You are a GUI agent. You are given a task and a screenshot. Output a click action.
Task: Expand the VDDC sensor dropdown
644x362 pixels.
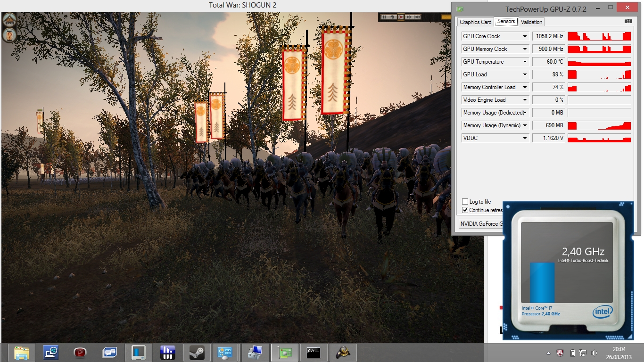tap(525, 138)
